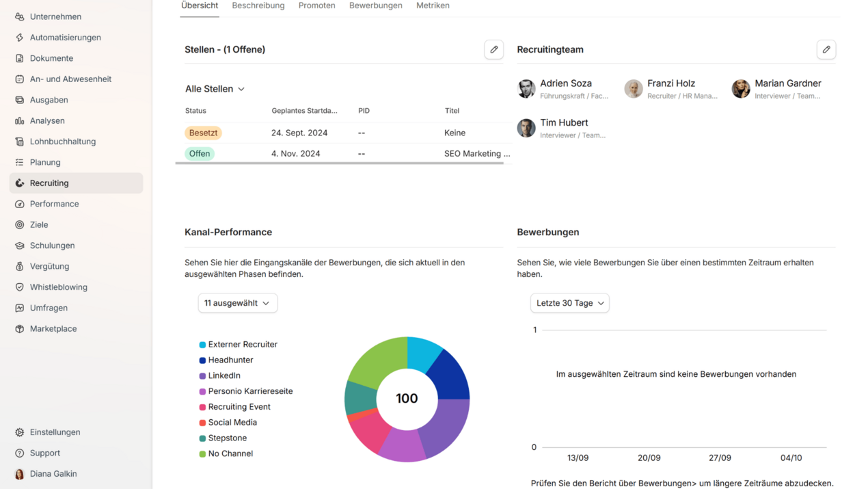The height and width of the screenshot is (489, 868).
Task: Edit Stellen with the pencil icon
Action: click(493, 50)
